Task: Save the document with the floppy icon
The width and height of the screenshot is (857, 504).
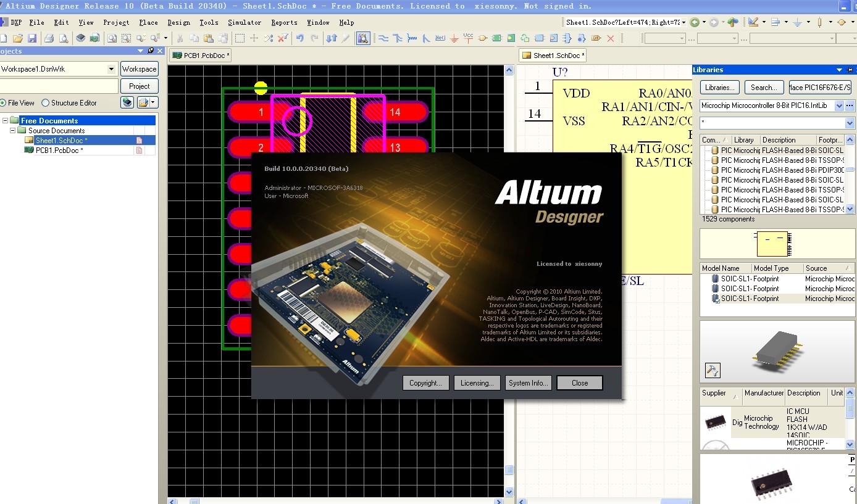Action: 31,38
